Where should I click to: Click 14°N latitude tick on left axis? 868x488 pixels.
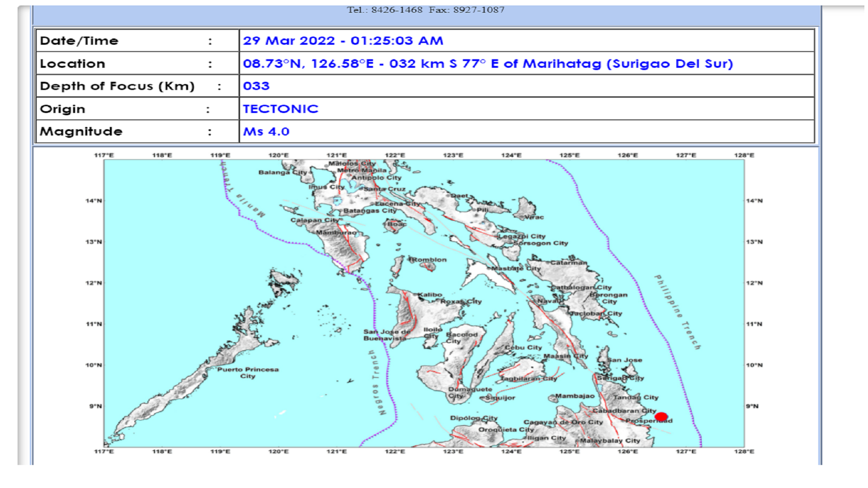click(94, 201)
